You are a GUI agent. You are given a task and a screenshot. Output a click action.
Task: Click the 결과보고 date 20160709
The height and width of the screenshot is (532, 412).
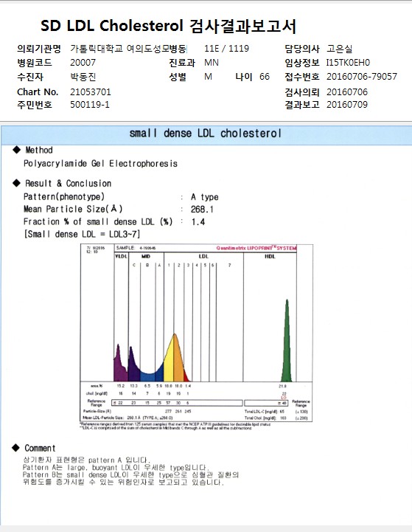[347, 105]
